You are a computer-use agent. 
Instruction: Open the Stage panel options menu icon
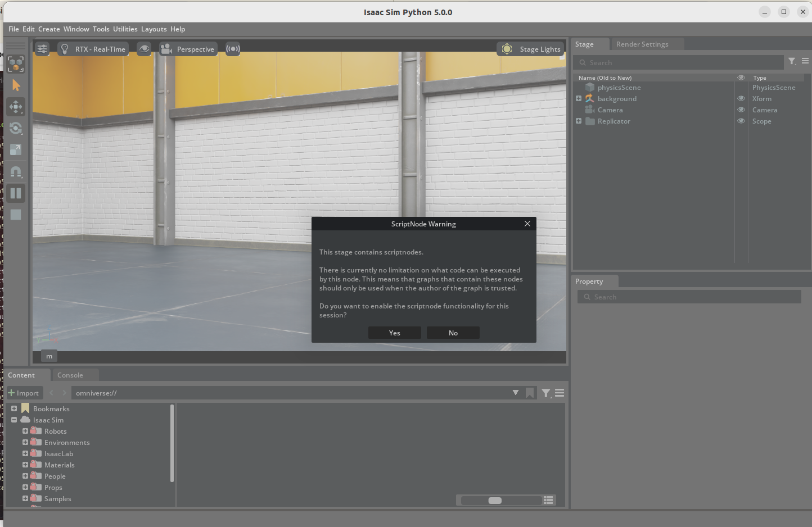click(805, 61)
